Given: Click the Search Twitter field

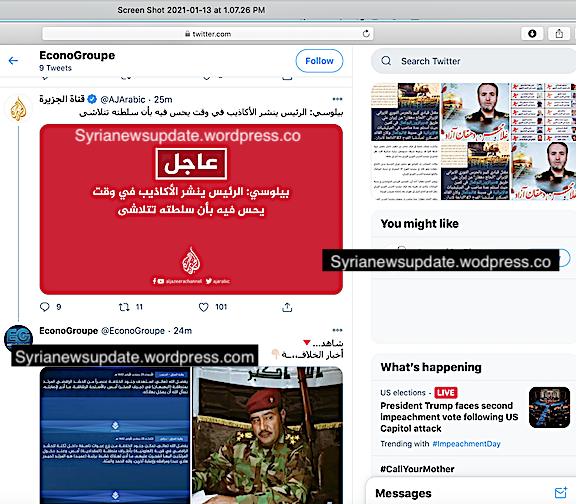Looking at the screenshot, I should tap(474, 61).
